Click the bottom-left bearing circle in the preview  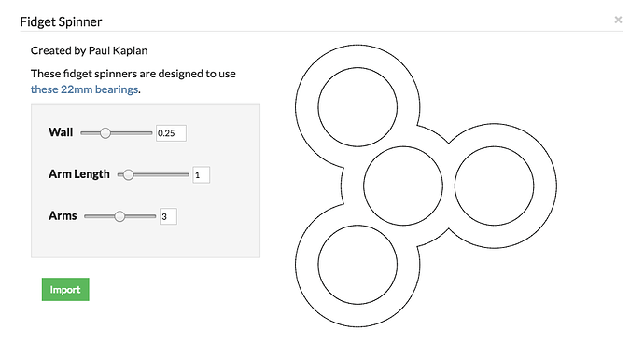click(x=357, y=265)
